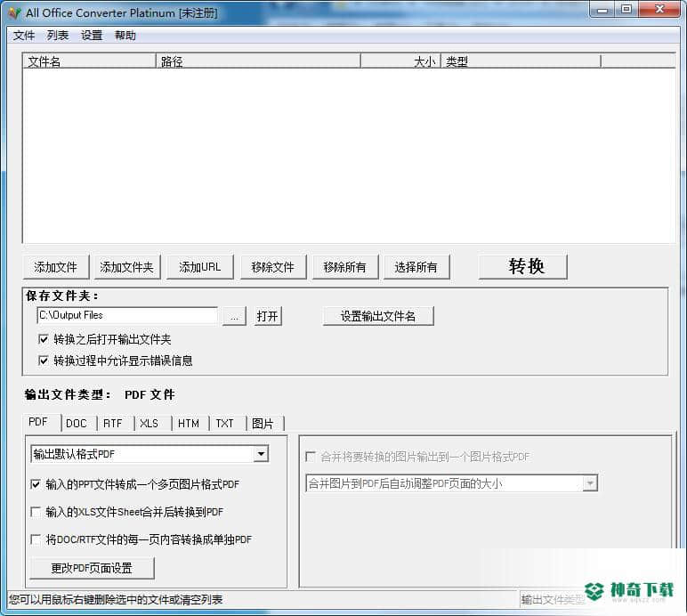Start conversion with the 转换 button
The height and width of the screenshot is (616, 687).
(522, 266)
